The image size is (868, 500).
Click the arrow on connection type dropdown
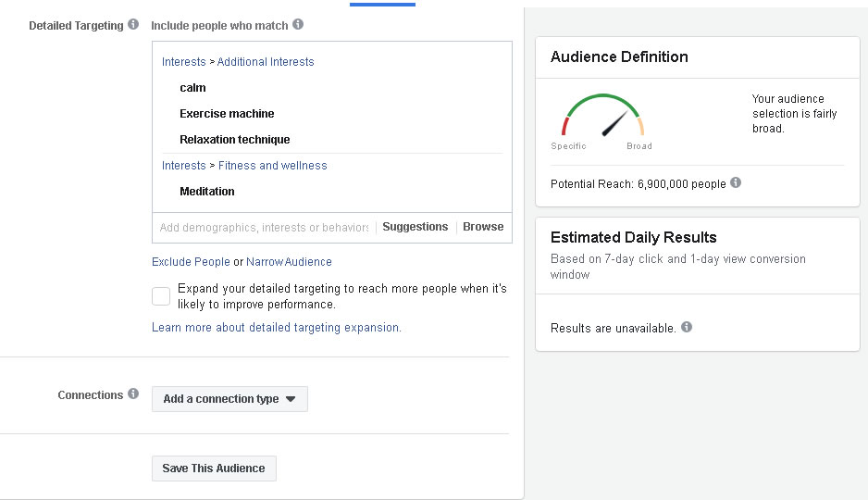point(291,399)
